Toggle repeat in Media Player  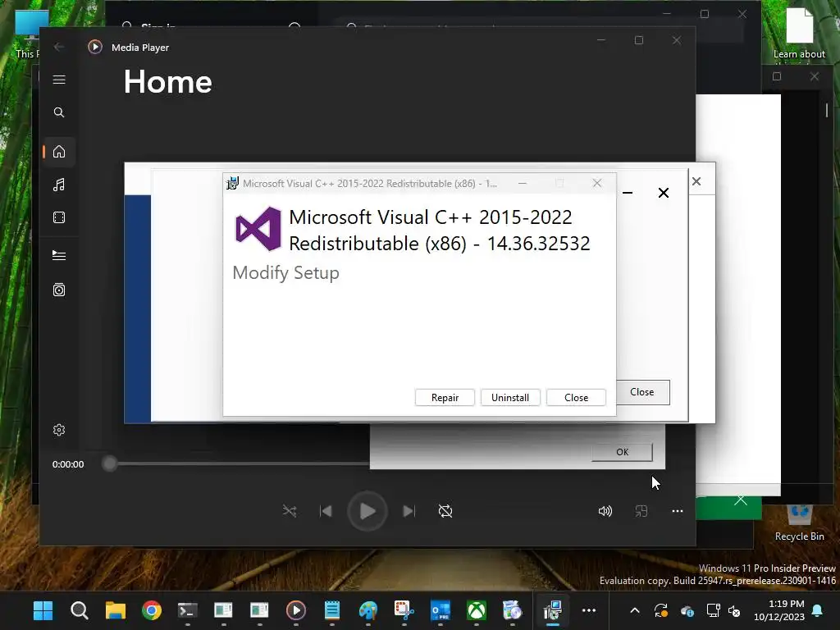[445, 511]
